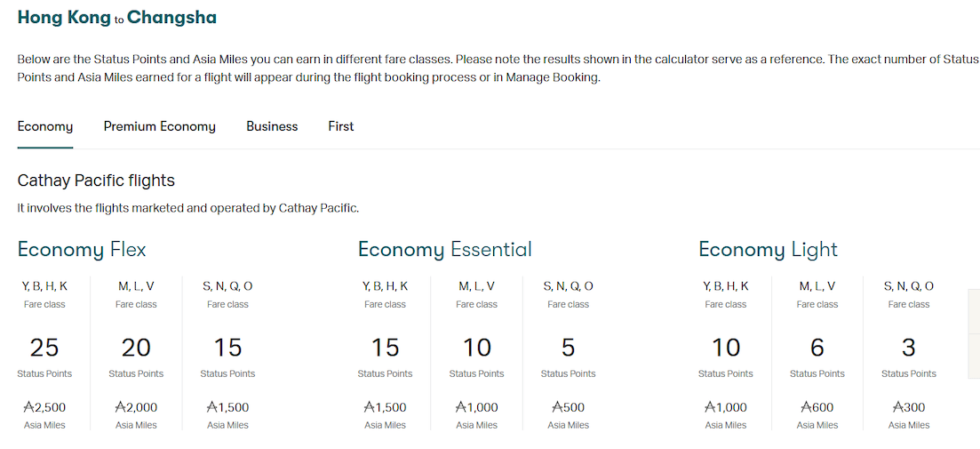Click the Asia Miles symbol beside 500

pyautogui.click(x=557, y=407)
